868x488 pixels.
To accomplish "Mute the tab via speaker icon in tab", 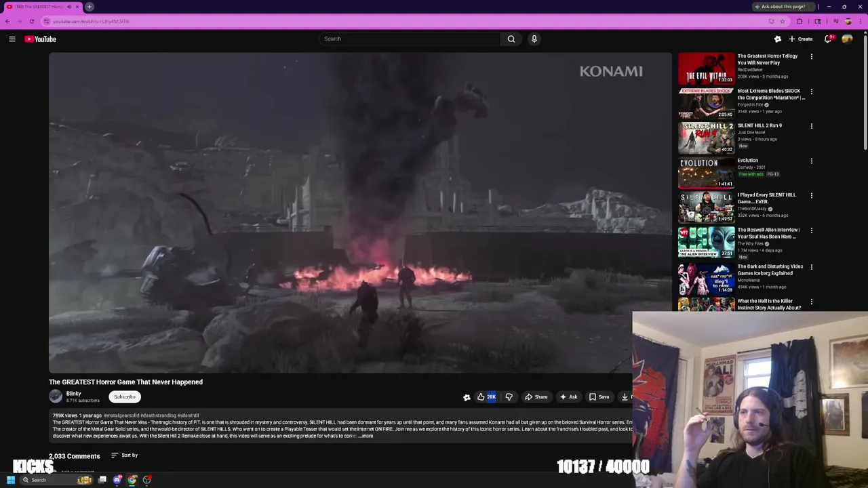I will click(69, 7).
